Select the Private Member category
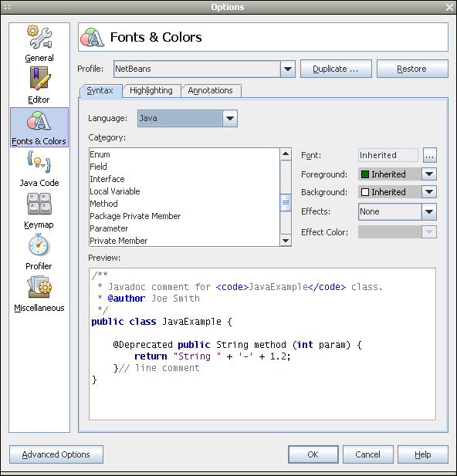457x476 pixels. coord(184,241)
